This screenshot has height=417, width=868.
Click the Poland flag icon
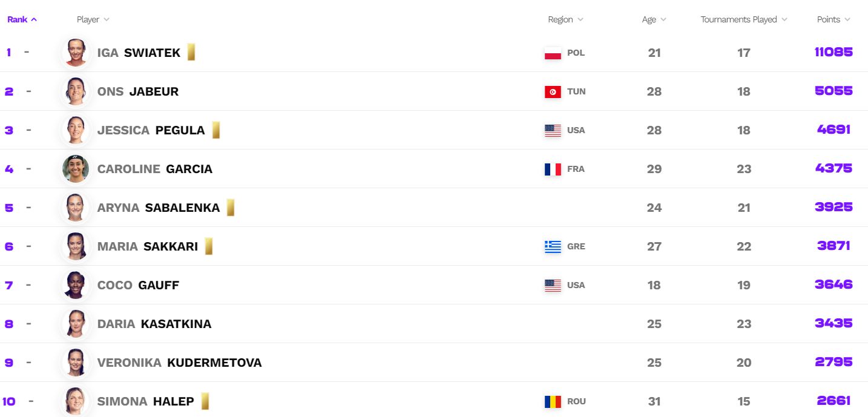pyautogui.click(x=553, y=53)
